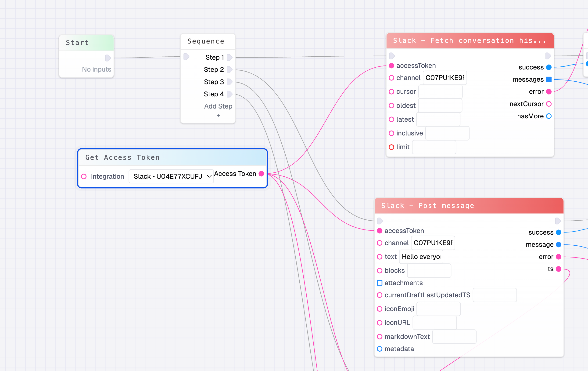This screenshot has height=371, width=588.
Task: Click the hasMore output port
Action: [549, 116]
